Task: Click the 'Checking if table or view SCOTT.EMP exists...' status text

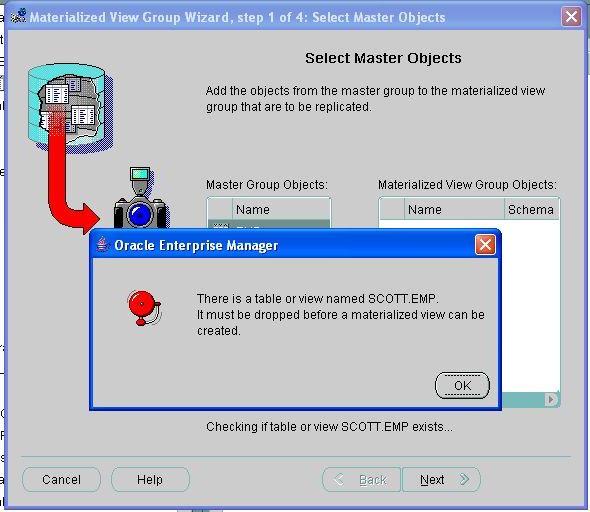Action: click(329, 427)
